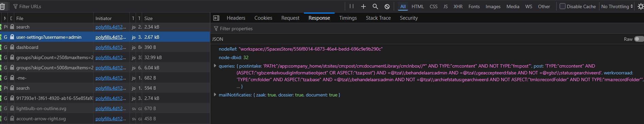
Task: Sort by the Initiator column header
Action: [x=112, y=18]
